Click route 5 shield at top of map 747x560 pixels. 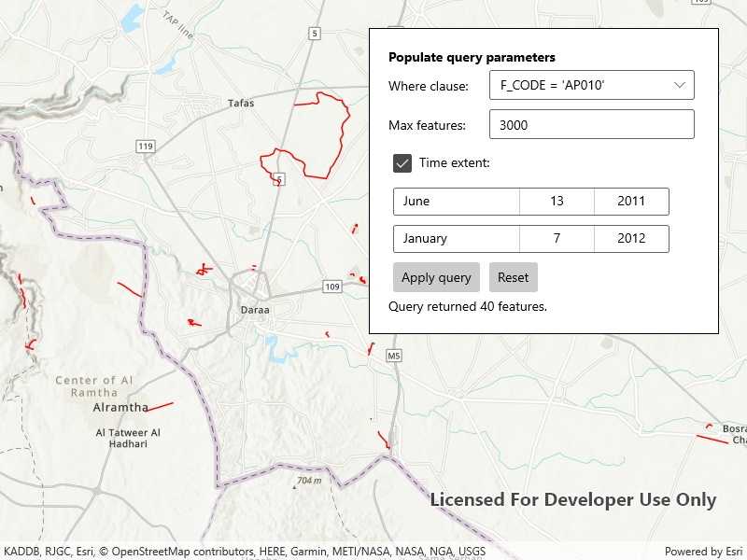(315, 34)
